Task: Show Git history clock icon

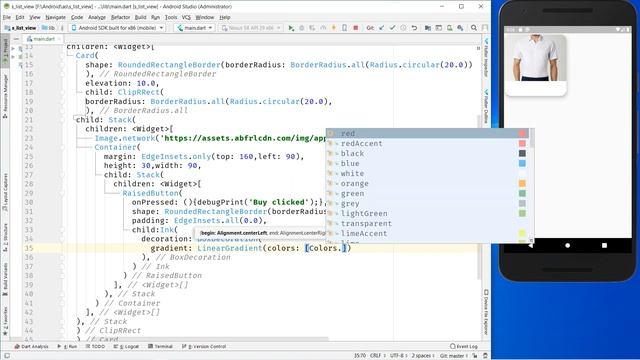Action: [x=403, y=28]
